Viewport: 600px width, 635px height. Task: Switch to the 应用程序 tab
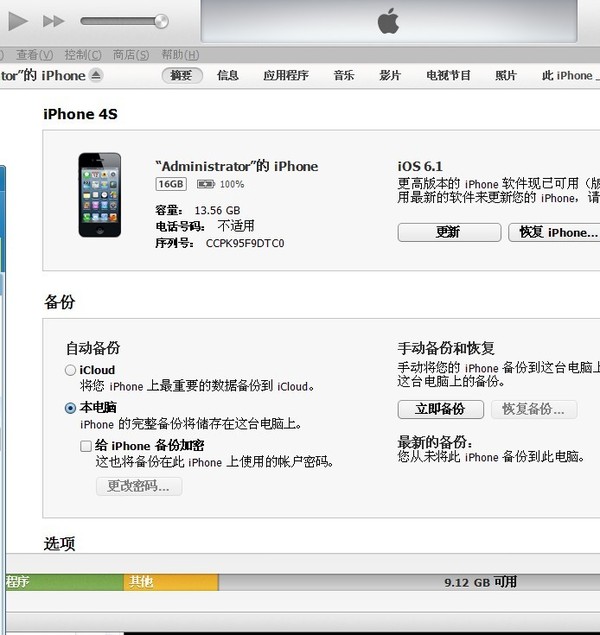pyautogui.click(x=286, y=75)
